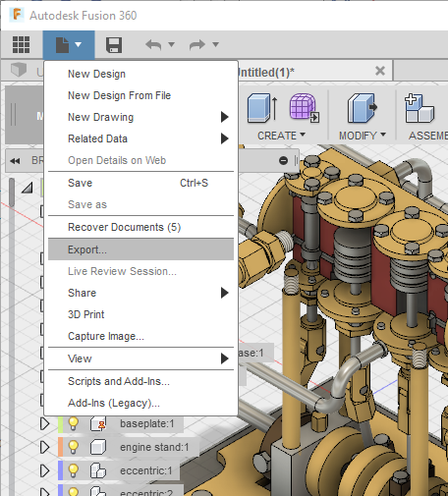Toggle eccentric:1 lightbulb visibility
This screenshot has height=496, width=448.
tap(73, 470)
